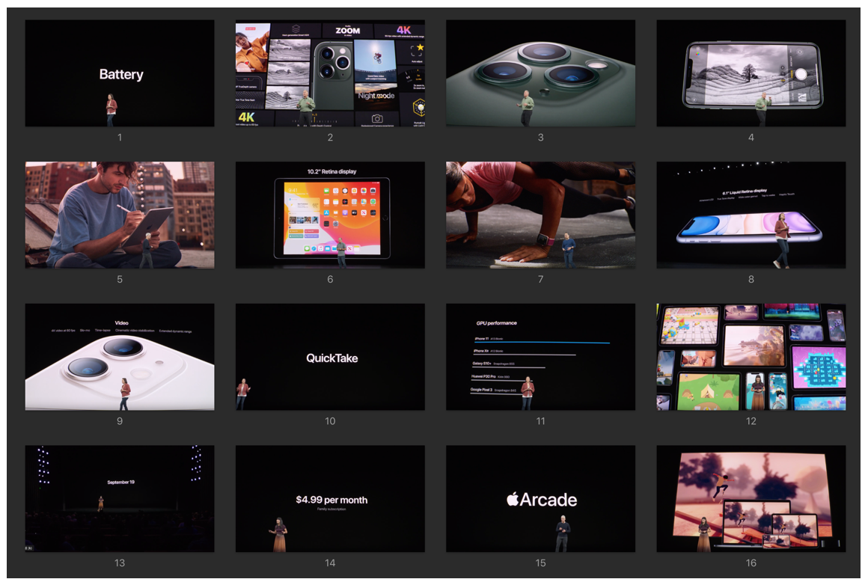This screenshot has height=588, width=868.
Task: Select slide 11 with GPU performance chart
Action: point(541,357)
